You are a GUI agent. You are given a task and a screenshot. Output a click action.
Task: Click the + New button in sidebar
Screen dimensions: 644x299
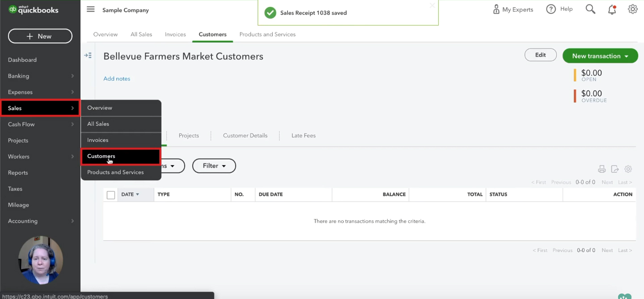click(x=40, y=36)
